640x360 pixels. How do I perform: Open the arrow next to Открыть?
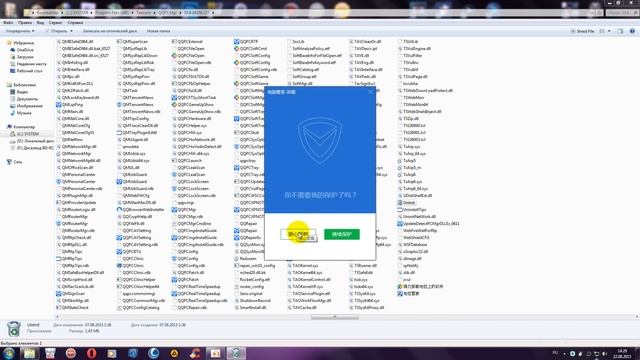[x=71, y=31]
